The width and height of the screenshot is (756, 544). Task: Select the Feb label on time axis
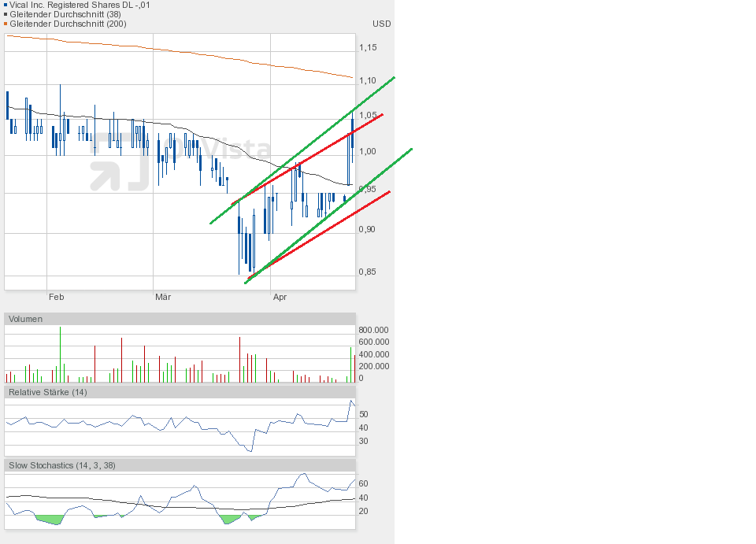[x=56, y=297]
